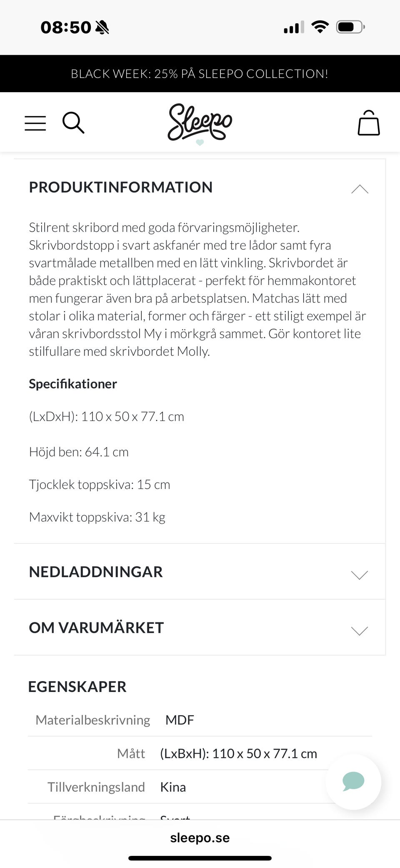Open the Black Week 25% banner
This screenshot has height=868, width=400.
pyautogui.click(x=200, y=74)
